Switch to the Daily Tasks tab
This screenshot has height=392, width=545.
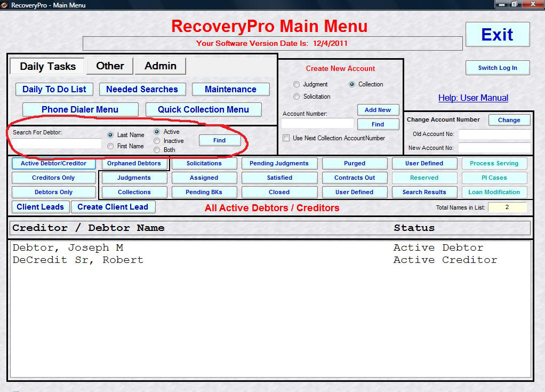tap(47, 66)
